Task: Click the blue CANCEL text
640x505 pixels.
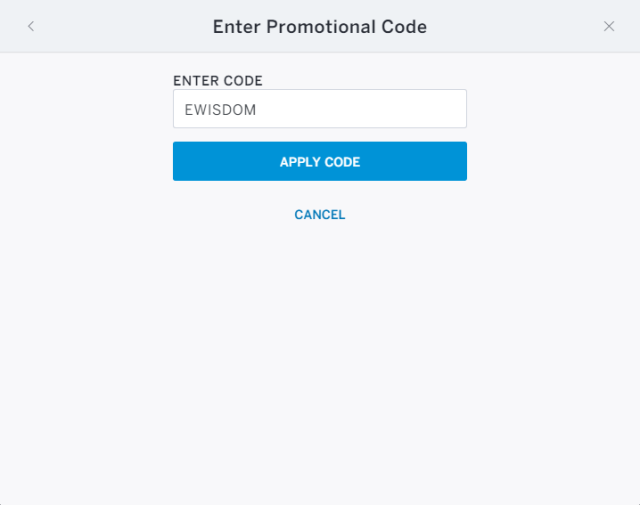Action: (320, 215)
